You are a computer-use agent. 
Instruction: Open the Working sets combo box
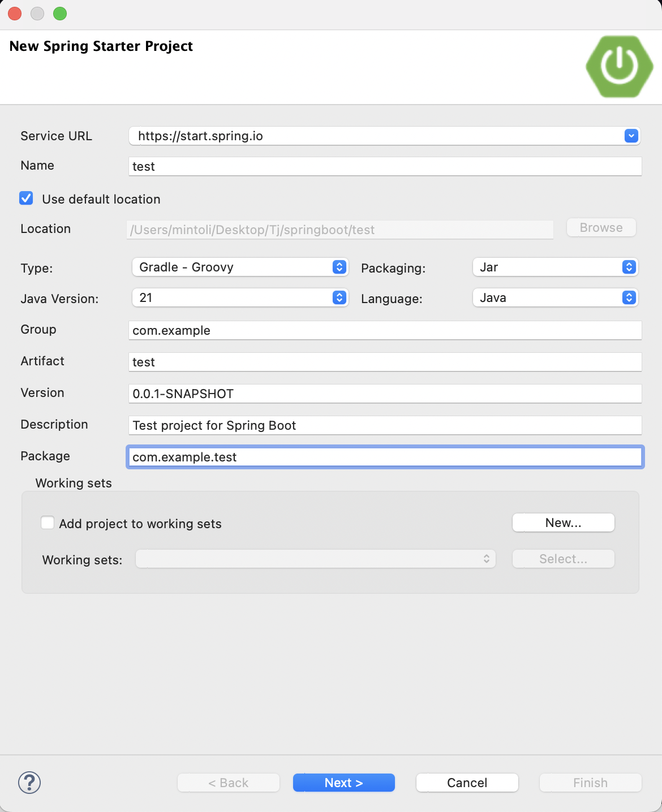pyautogui.click(x=316, y=559)
